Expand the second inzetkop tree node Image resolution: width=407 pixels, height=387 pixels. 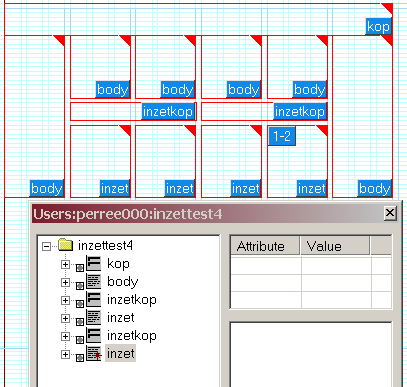[x=65, y=337]
